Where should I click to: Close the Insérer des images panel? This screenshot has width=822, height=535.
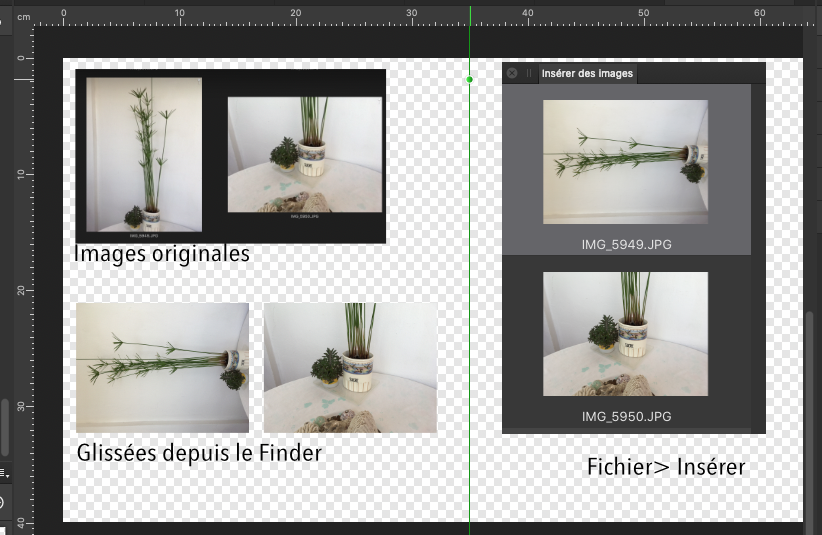[512, 73]
